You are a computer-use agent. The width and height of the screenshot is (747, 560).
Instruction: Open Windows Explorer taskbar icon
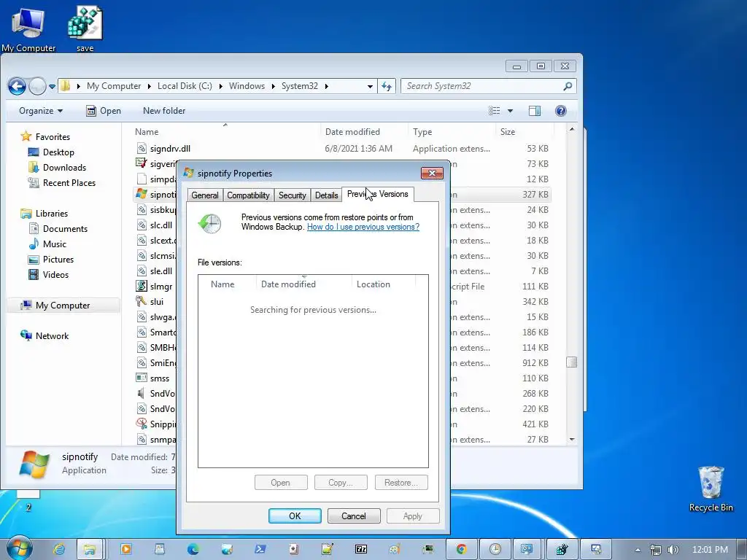click(x=89, y=549)
